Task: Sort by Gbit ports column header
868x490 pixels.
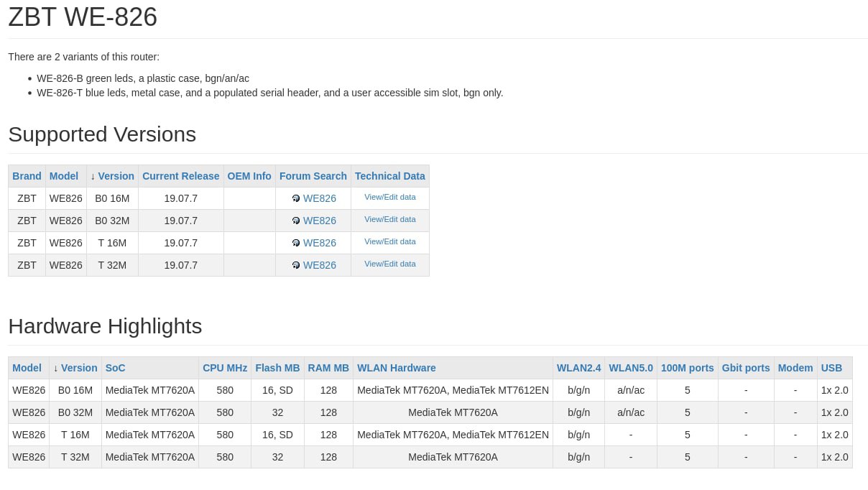Action: pos(746,368)
